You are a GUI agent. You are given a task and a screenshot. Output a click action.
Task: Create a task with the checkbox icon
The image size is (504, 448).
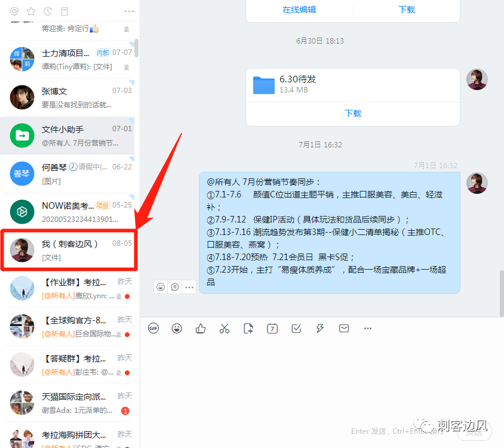[296, 328]
